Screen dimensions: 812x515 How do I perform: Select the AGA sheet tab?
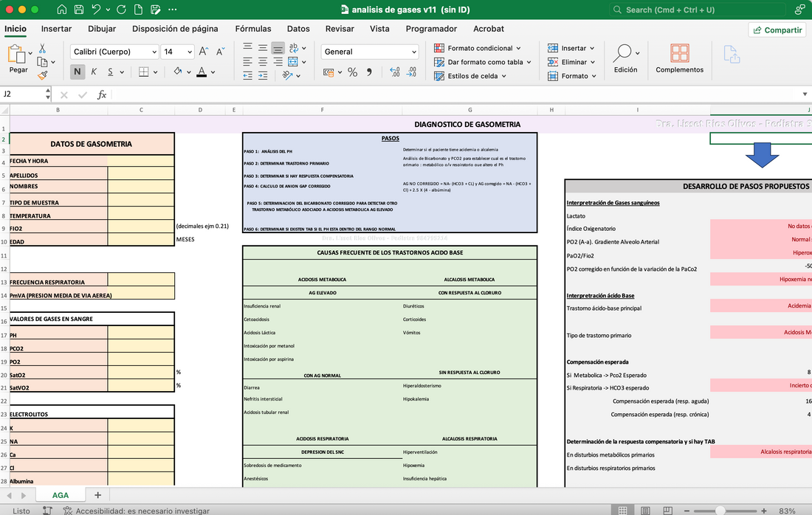60,494
